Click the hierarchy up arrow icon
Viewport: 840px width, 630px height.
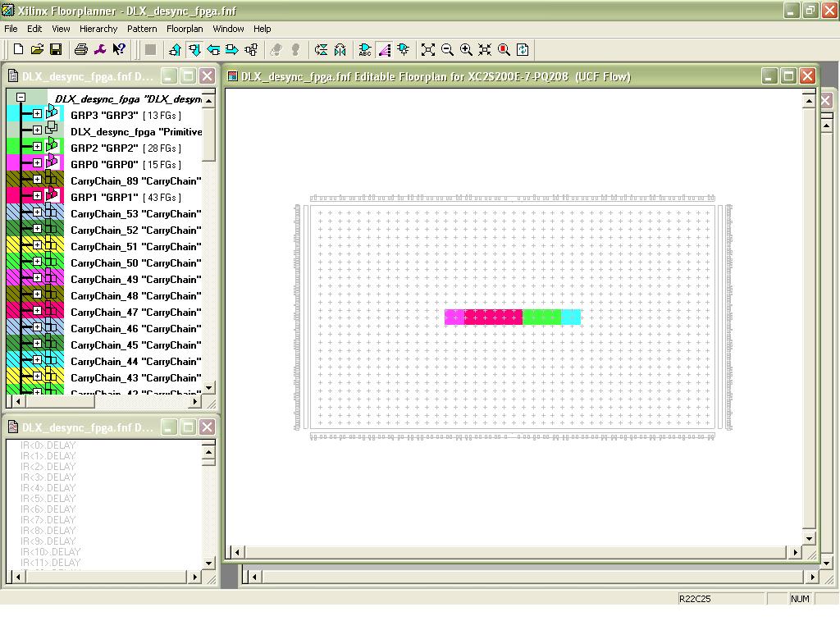click(176, 50)
